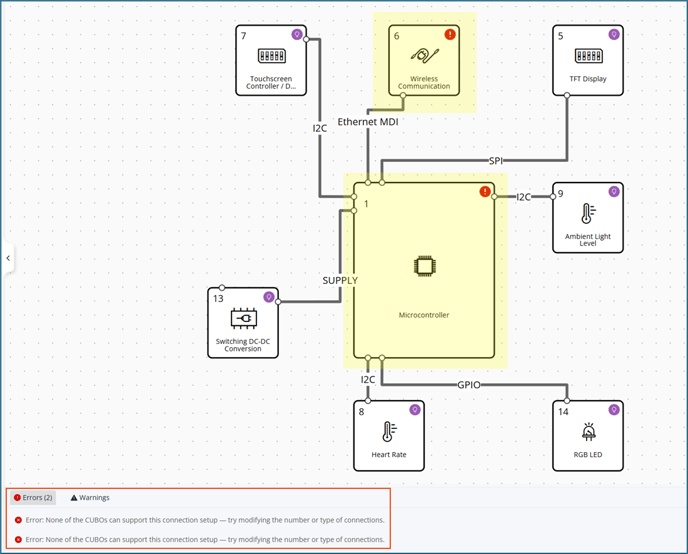The width and height of the screenshot is (688, 554).
Task: Click the SUPPLY connection label
Action: click(x=340, y=280)
